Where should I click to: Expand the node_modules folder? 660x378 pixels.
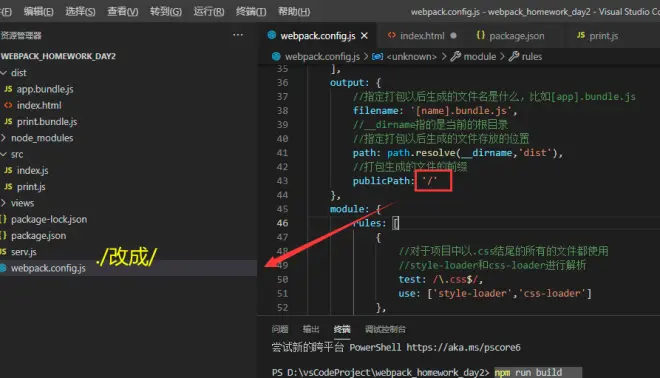point(4,138)
